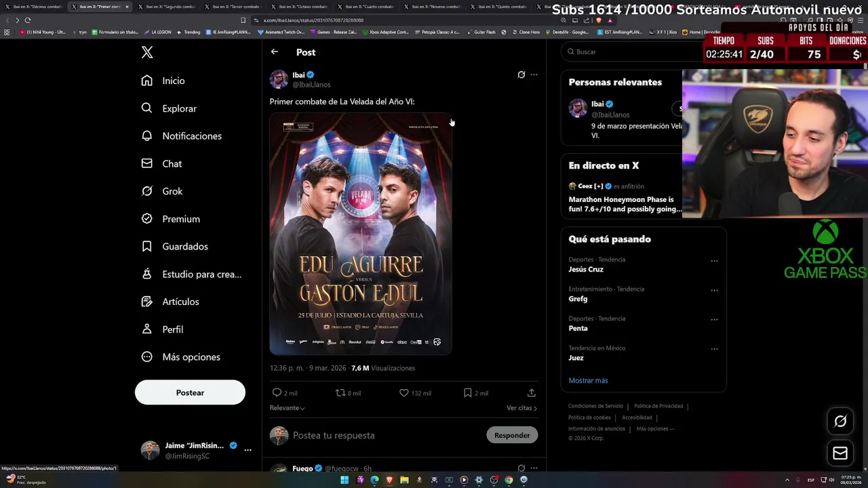Open Guardados bookmarks
The height and width of the screenshot is (488, 868).
pyautogui.click(x=175, y=247)
